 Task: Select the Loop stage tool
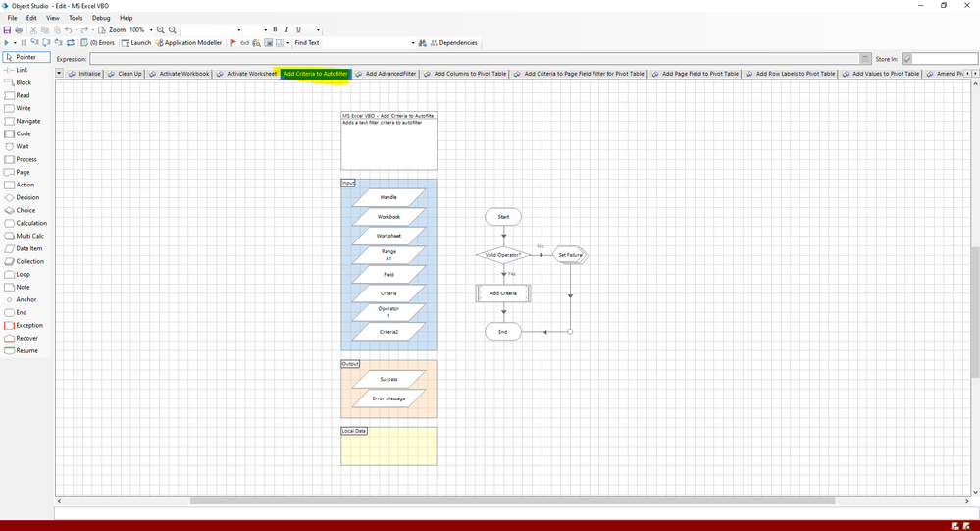(22, 274)
